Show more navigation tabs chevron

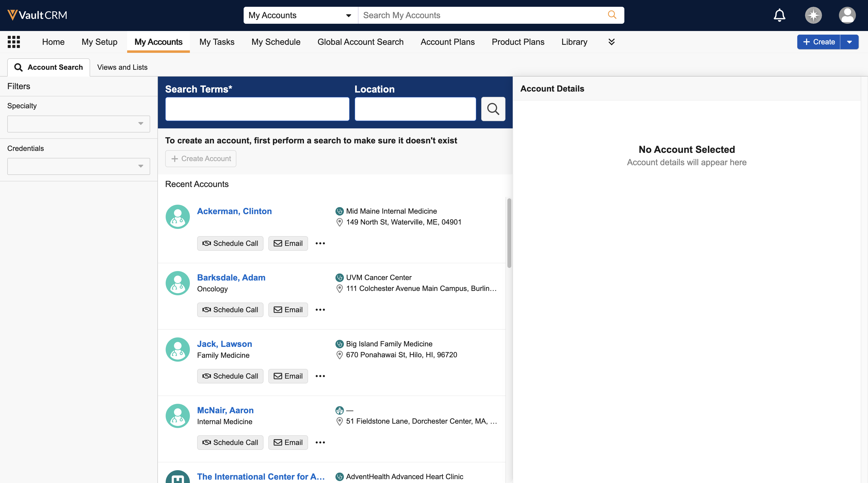pos(611,42)
